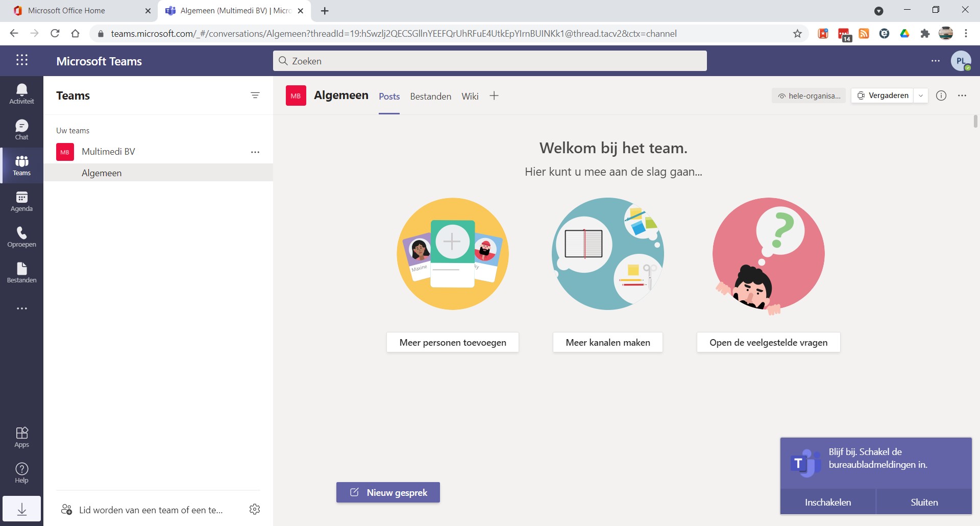Switch to the Bestanden tab in channel
This screenshot has height=526, width=980.
[431, 97]
